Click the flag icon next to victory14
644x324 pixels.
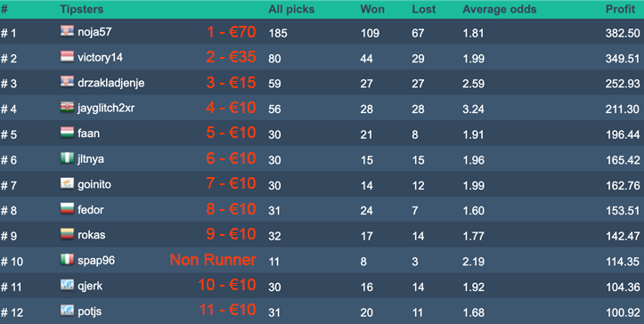coord(67,57)
